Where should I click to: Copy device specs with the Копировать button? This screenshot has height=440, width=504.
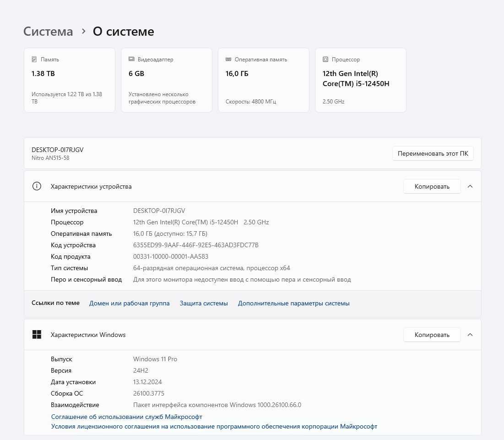tap(432, 186)
